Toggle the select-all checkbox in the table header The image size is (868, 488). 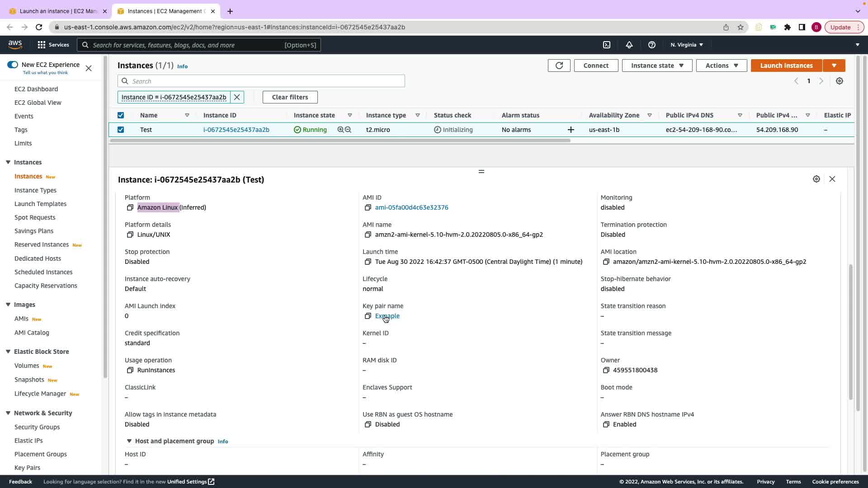[121, 115]
